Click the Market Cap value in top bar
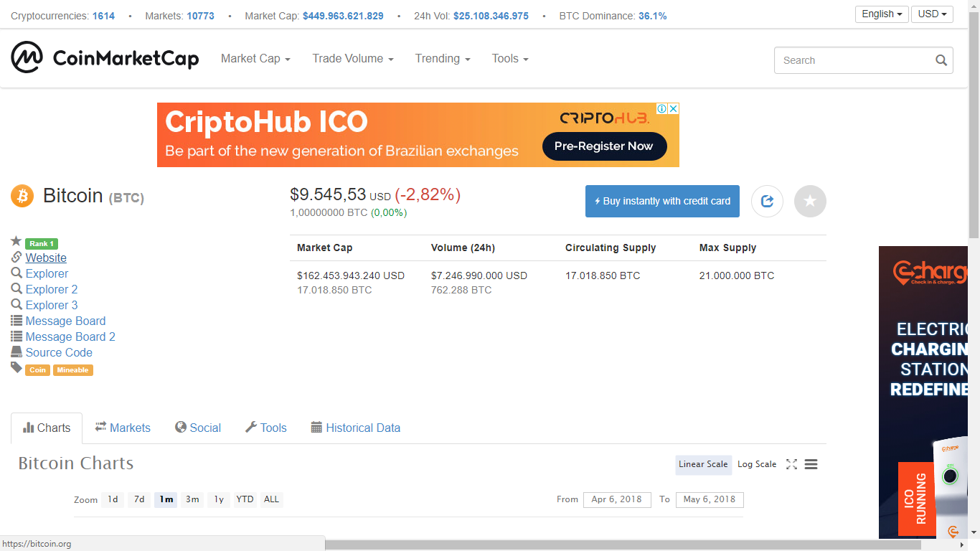Viewport: 980px width, 551px height. coord(343,16)
